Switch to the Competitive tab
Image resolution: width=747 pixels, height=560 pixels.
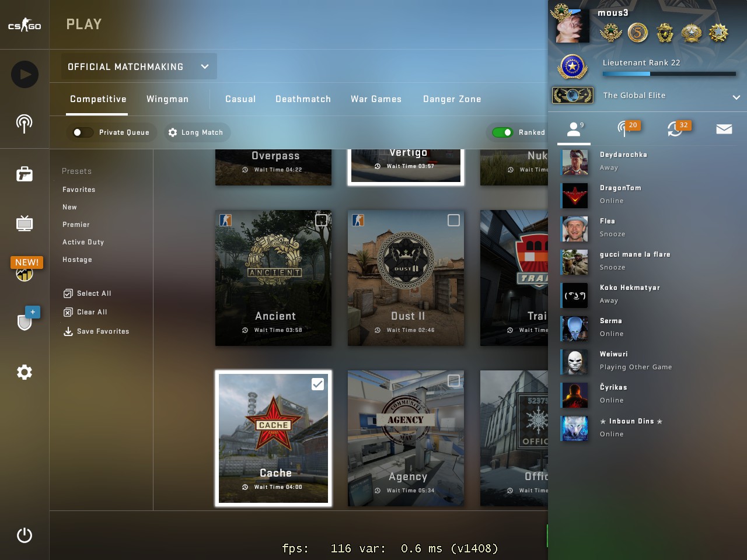pyautogui.click(x=98, y=99)
